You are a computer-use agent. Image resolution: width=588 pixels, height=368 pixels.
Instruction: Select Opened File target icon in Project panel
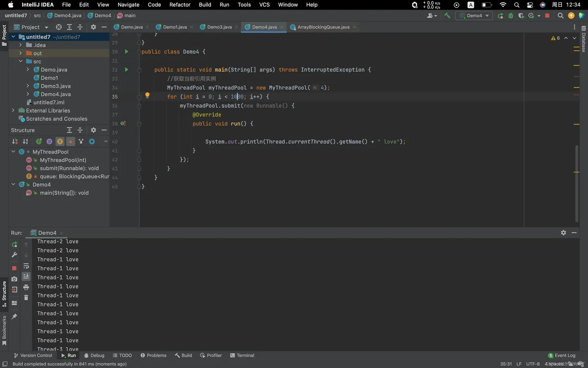[x=59, y=27]
